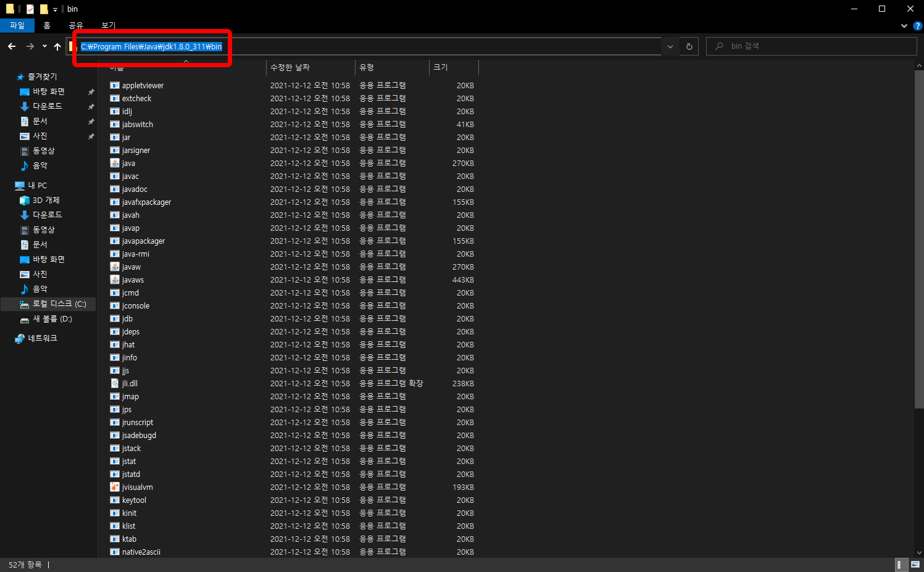
Task: Open 문서 under 즐겨찾기
Action: pos(40,121)
